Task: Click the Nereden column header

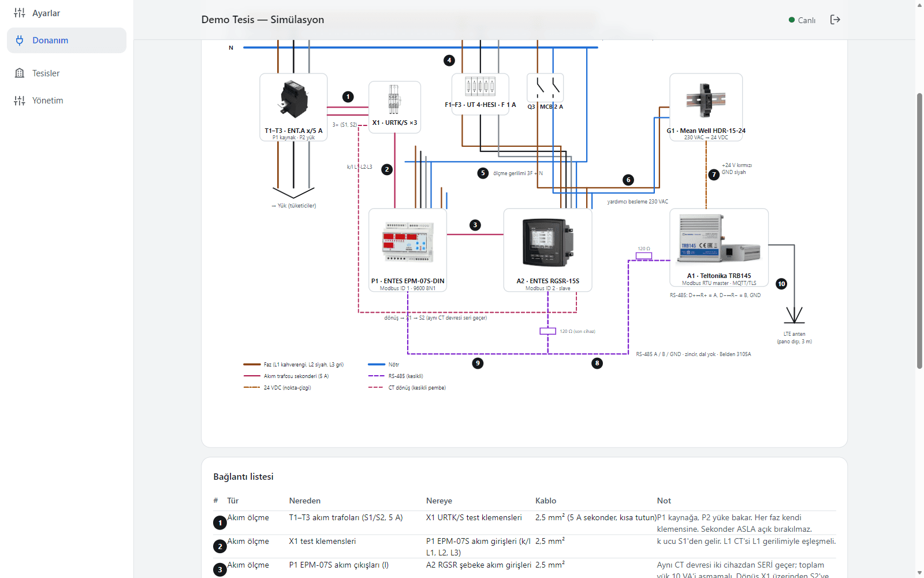Action: pyautogui.click(x=305, y=501)
